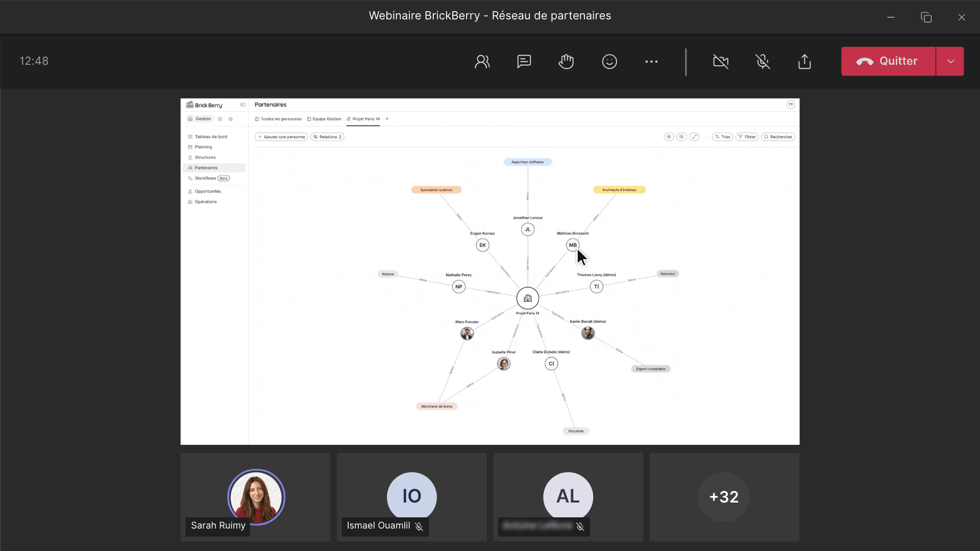The height and width of the screenshot is (551, 980).
Task: Open the more actions ellipsis menu
Action: [651, 61]
